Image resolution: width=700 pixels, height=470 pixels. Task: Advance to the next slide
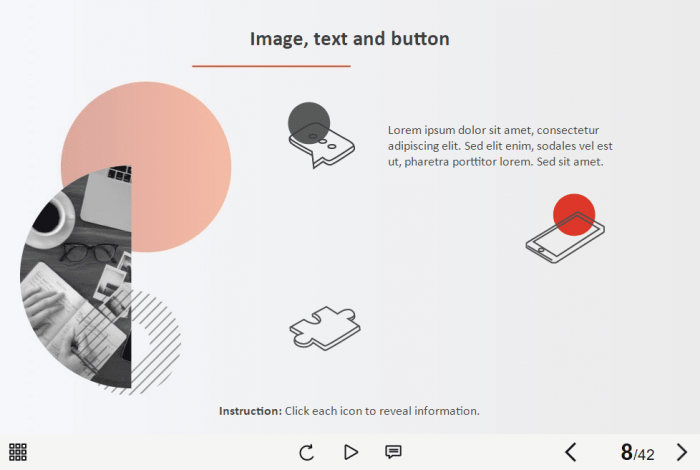(682, 452)
